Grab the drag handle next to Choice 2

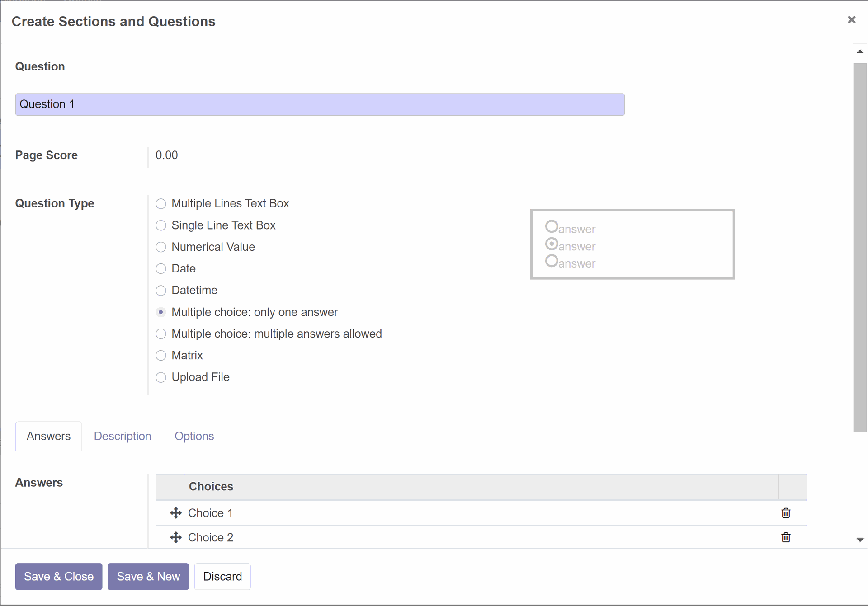[x=175, y=537]
